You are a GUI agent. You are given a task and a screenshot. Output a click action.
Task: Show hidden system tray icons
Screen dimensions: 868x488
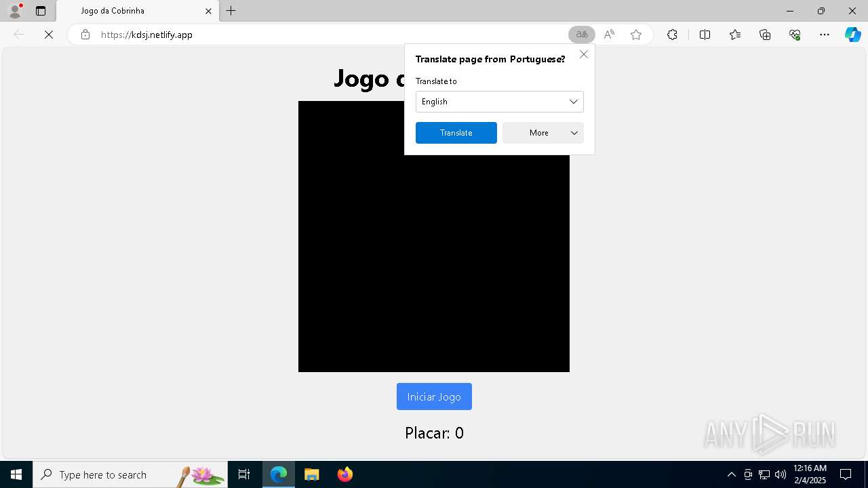(732, 474)
